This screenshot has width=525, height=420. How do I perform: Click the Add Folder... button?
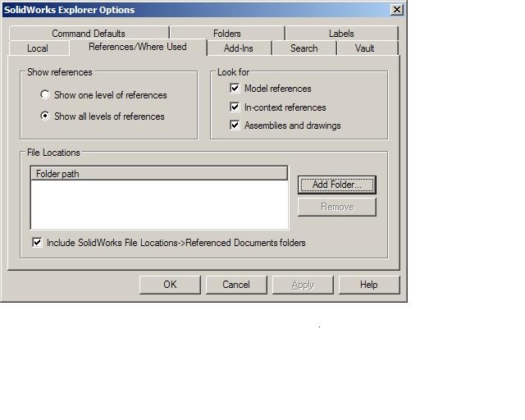[x=337, y=185]
